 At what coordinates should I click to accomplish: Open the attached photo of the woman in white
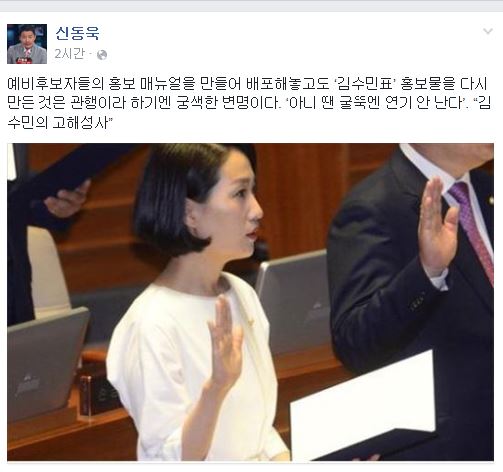tap(250, 302)
